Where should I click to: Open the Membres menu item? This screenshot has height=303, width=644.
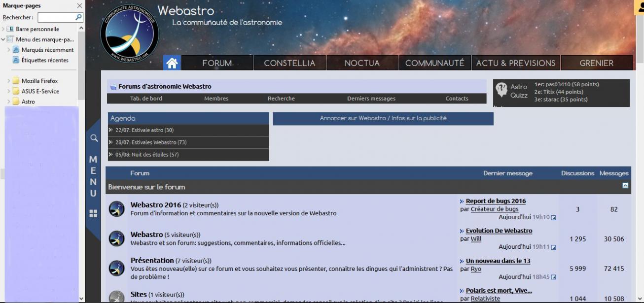click(216, 99)
